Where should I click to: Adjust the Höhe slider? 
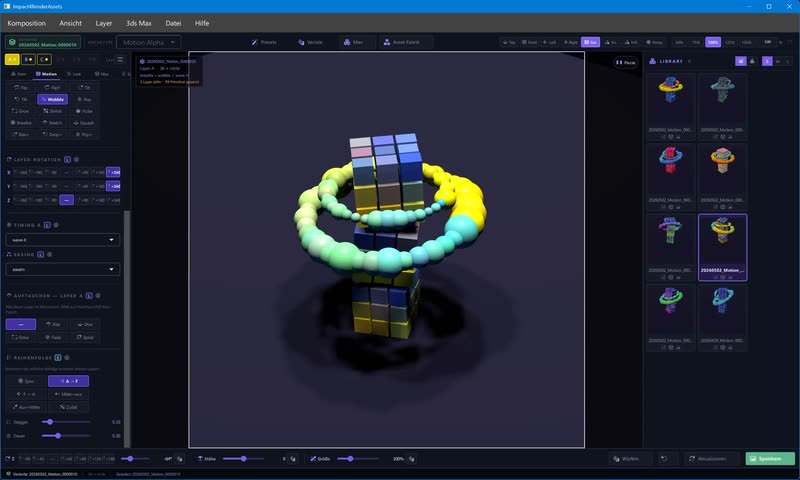tap(243, 459)
